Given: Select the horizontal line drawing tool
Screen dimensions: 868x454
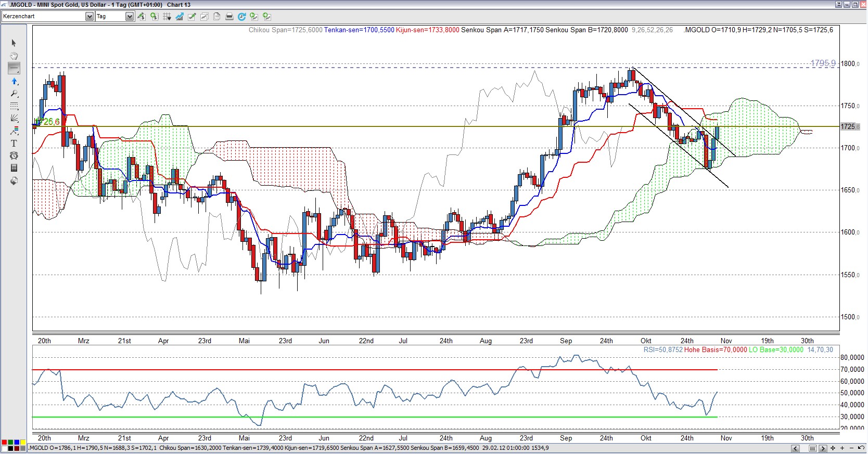Looking at the screenshot, I should [14, 68].
